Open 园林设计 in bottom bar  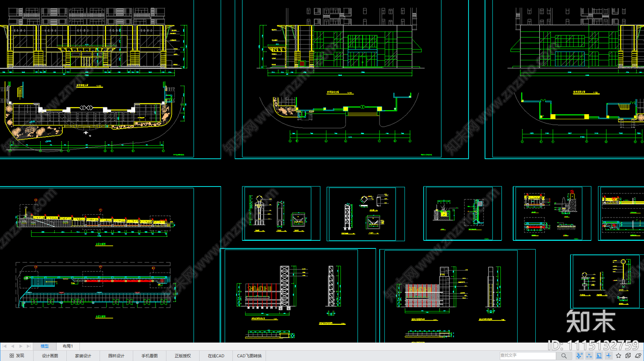[x=116, y=356]
